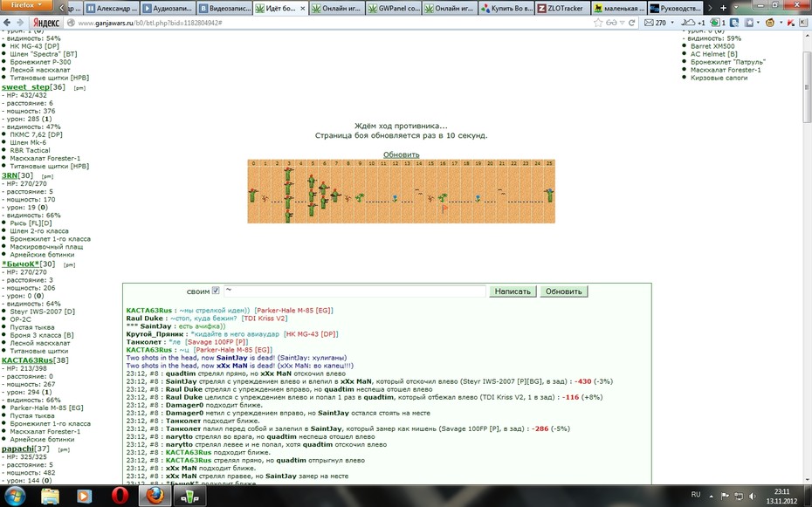The height and width of the screenshot is (507, 812).
Task: Switch to the 'Видеозапис...' tab
Action: (224, 8)
